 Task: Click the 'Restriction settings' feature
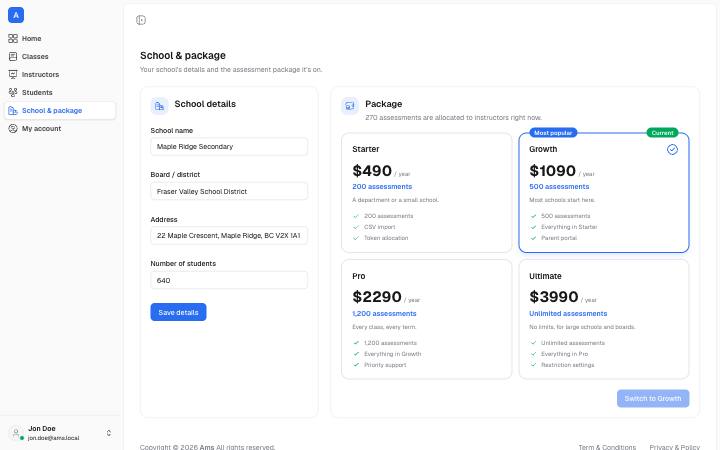pos(568,365)
